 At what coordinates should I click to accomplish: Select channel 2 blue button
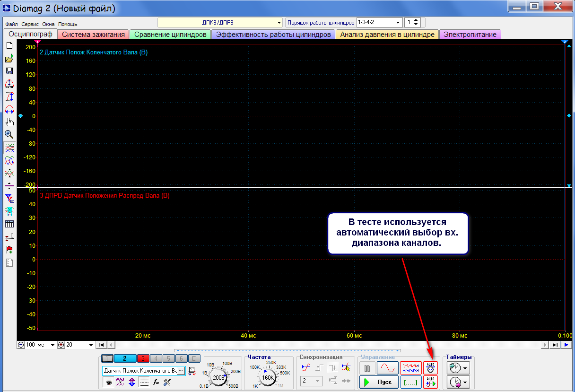125,358
